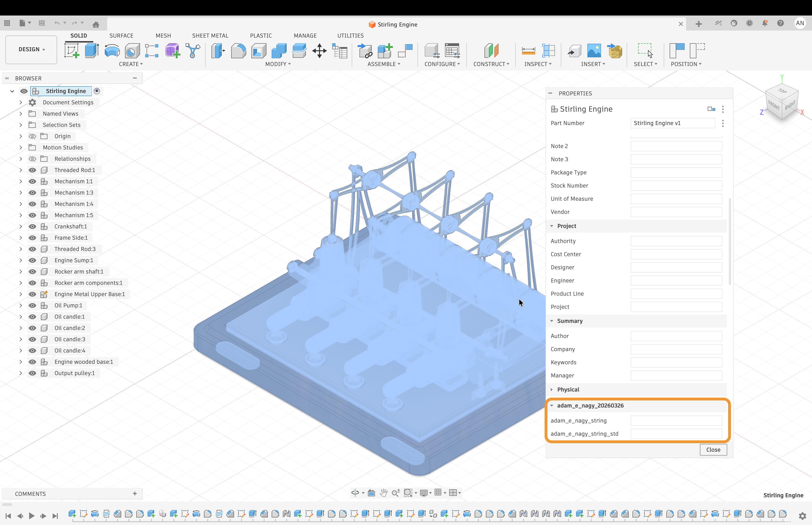This screenshot has height=525, width=812.
Task: Select the Extrude tool
Action: coord(91,51)
